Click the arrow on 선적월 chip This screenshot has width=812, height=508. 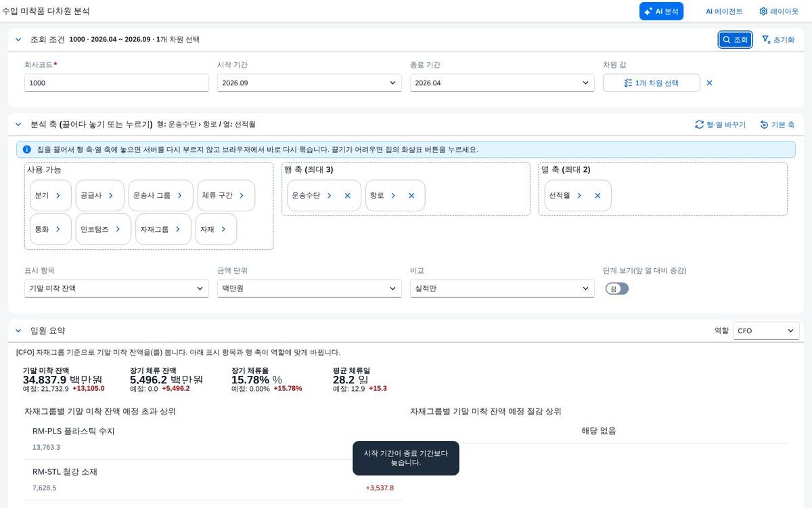(x=579, y=195)
